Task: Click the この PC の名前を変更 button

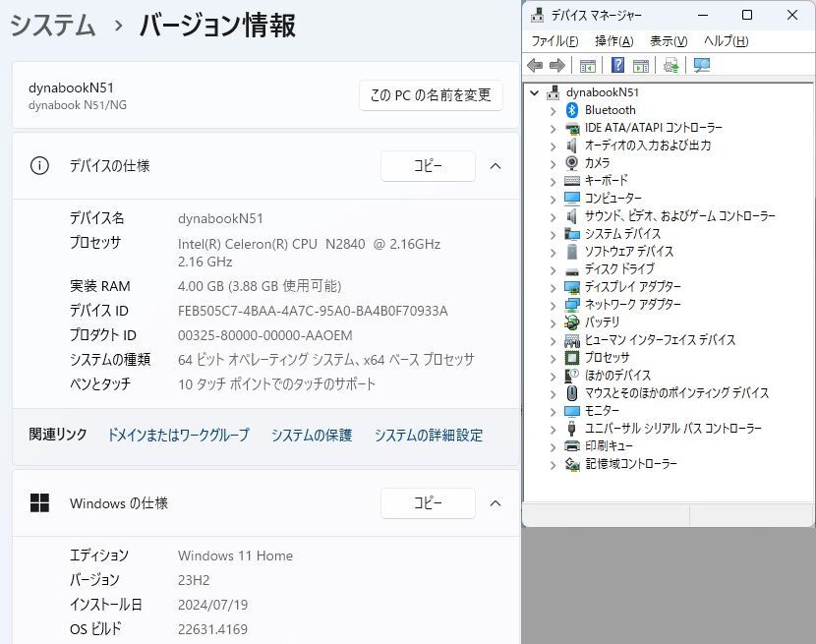Action: tap(430, 95)
